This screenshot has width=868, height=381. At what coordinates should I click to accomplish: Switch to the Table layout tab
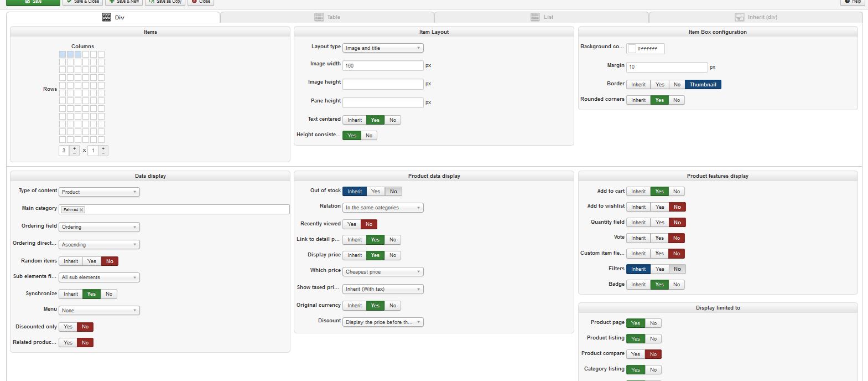coord(328,17)
